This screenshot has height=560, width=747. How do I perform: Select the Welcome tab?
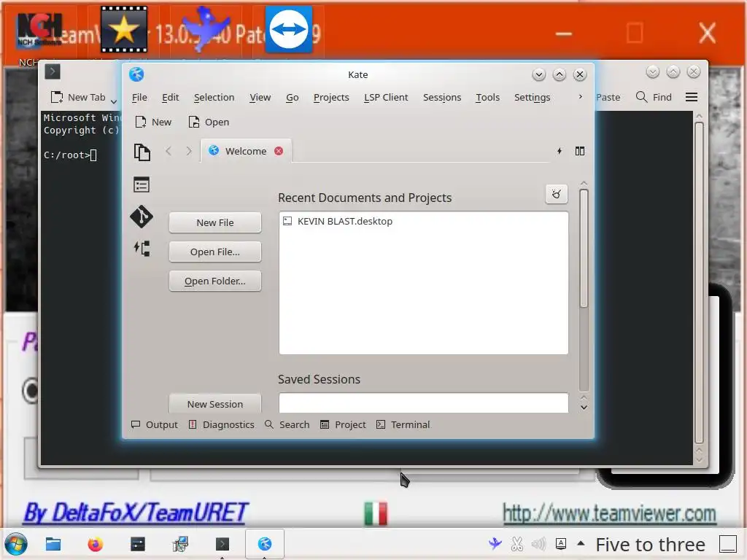click(246, 151)
